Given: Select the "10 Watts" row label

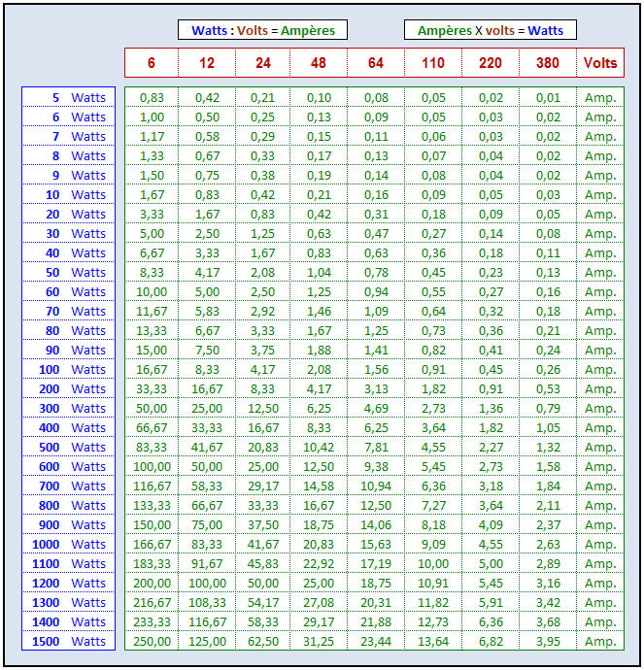Looking at the screenshot, I should [68, 194].
